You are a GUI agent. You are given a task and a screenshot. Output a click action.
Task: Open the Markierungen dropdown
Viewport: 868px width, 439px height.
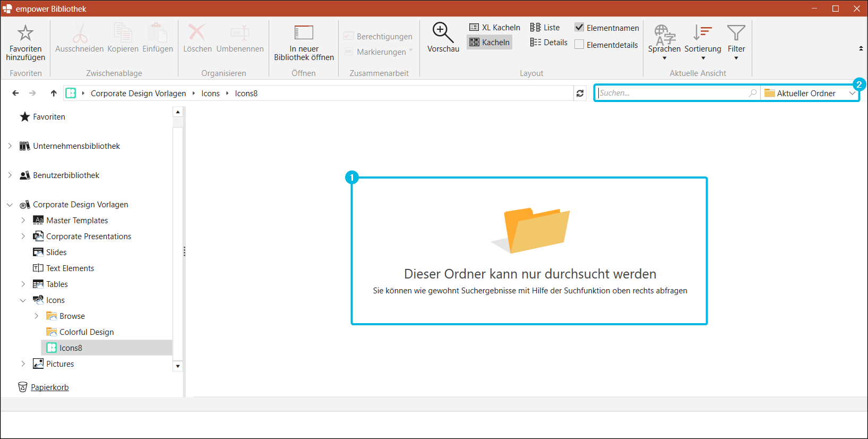pyautogui.click(x=378, y=52)
